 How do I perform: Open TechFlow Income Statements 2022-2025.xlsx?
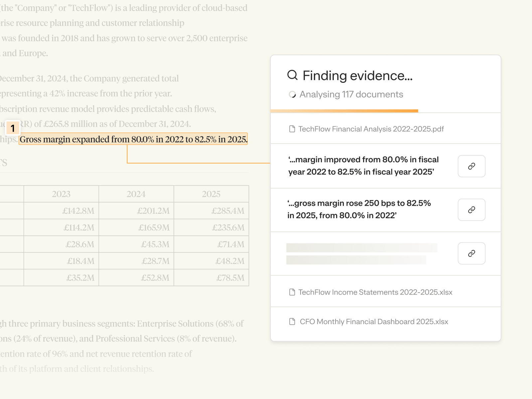(x=386, y=292)
